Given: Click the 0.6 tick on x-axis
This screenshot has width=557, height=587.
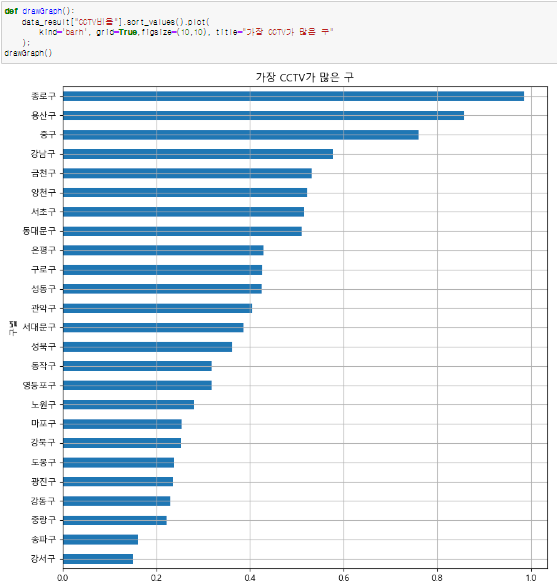Looking at the screenshot, I should [x=344, y=578].
